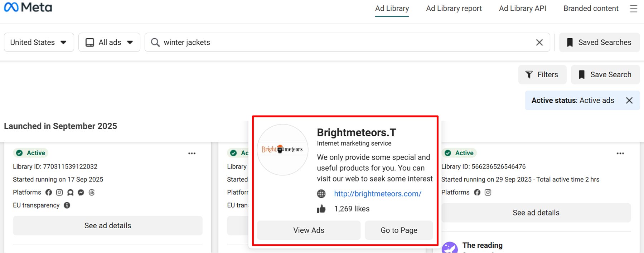
Task: Switch to the Ad Library API tab
Action: coord(522,9)
